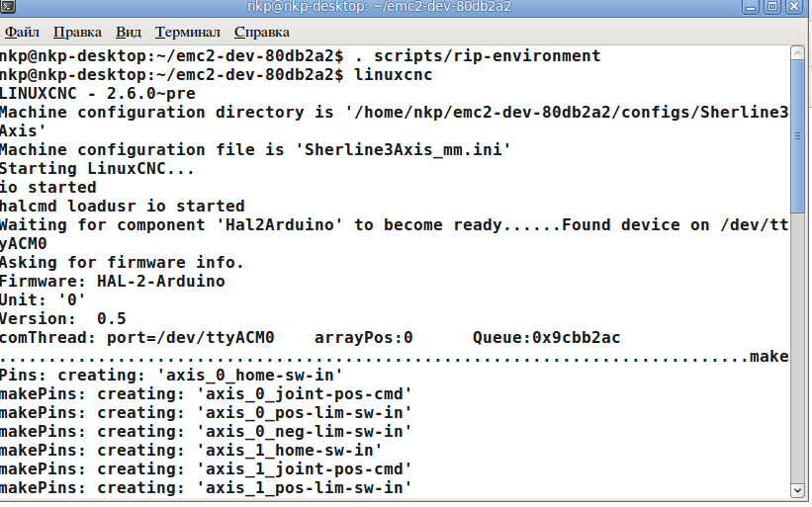Click the terminal window menu icon
812x507 pixels.
tap(9, 8)
